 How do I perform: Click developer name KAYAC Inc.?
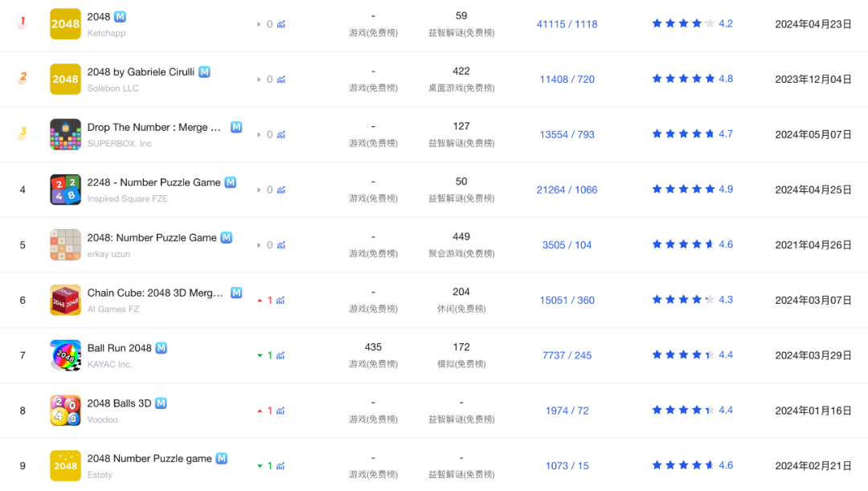point(109,364)
